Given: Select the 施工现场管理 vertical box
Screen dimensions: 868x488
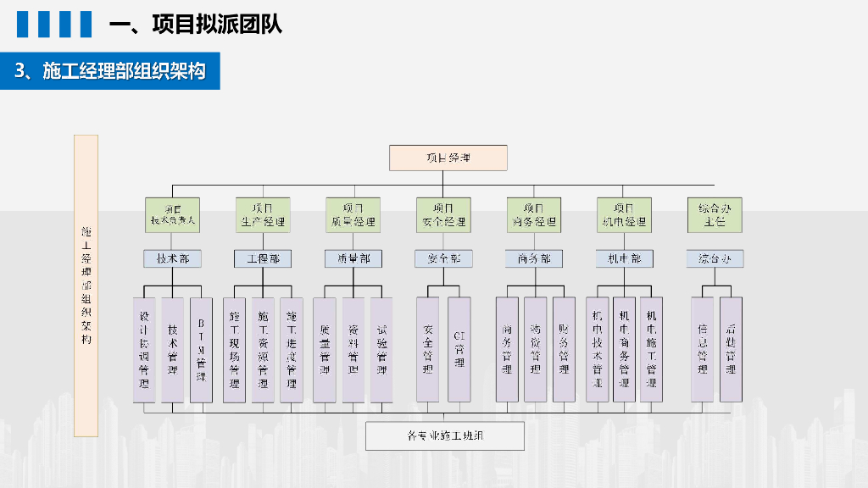Looking at the screenshot, I should pyautogui.click(x=234, y=350).
